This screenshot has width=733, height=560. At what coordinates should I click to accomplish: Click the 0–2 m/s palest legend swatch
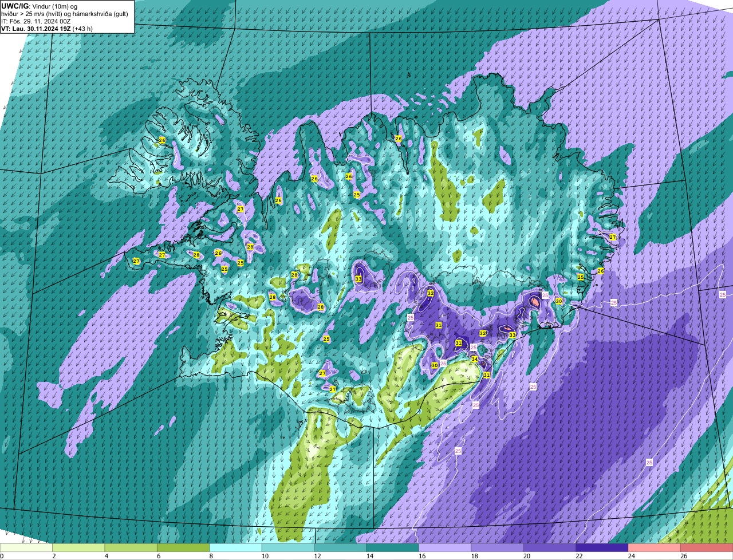coord(26,547)
